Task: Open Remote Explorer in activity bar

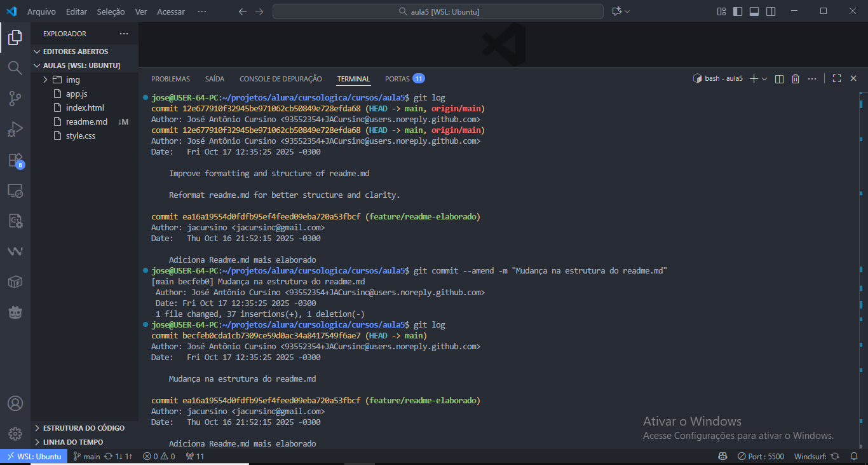Action: pos(15,190)
